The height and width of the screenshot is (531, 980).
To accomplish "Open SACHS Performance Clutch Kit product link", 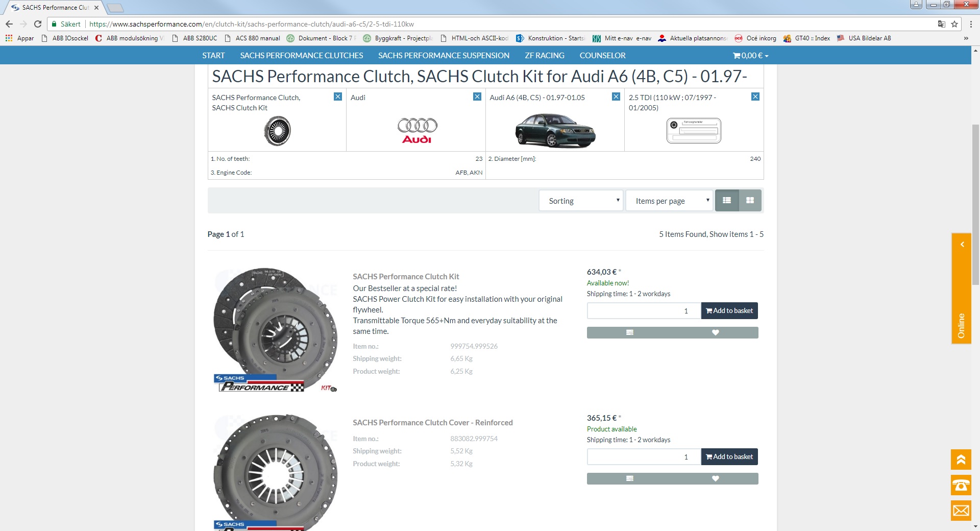I will pos(406,276).
